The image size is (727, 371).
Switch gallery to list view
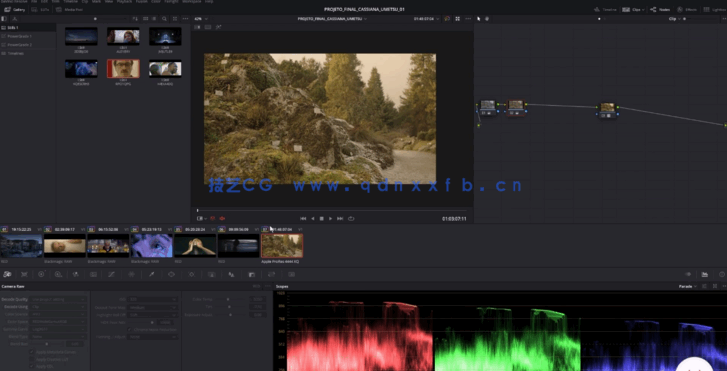point(154,19)
